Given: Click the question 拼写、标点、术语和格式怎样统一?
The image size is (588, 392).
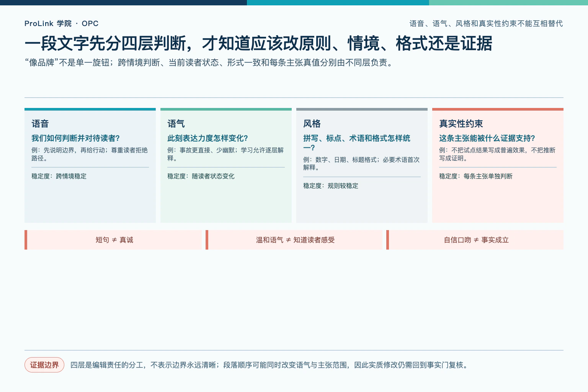Looking at the screenshot, I should 357,143.
